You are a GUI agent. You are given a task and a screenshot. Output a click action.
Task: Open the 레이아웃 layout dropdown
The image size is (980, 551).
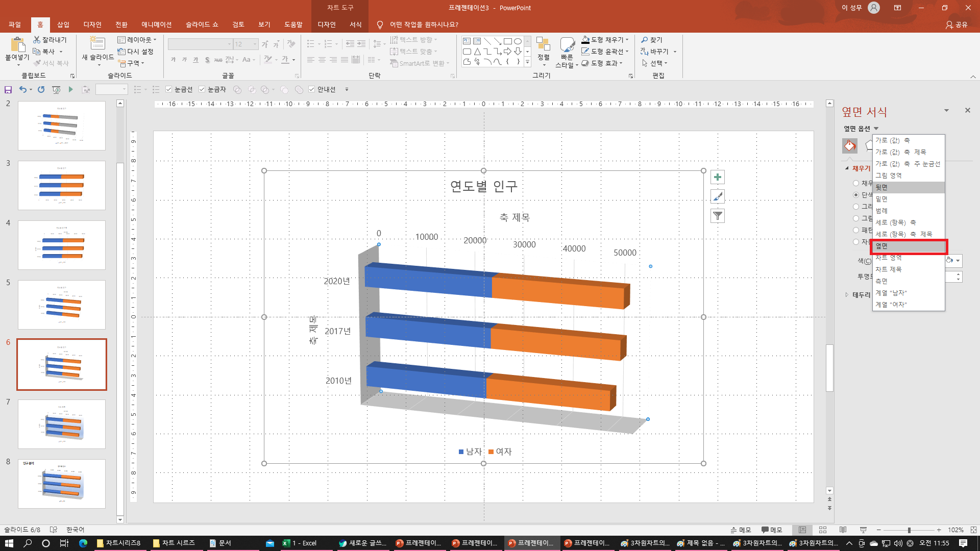[x=137, y=40]
